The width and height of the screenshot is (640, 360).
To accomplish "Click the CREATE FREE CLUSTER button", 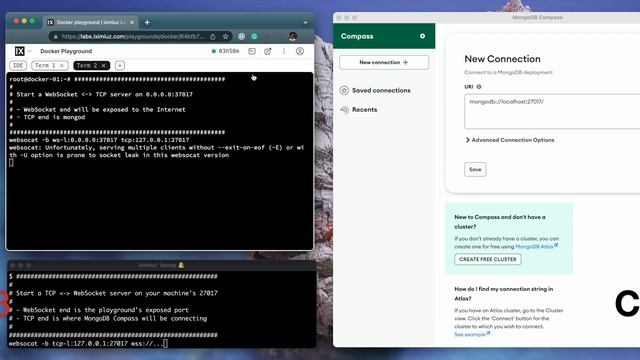I will (488, 259).
